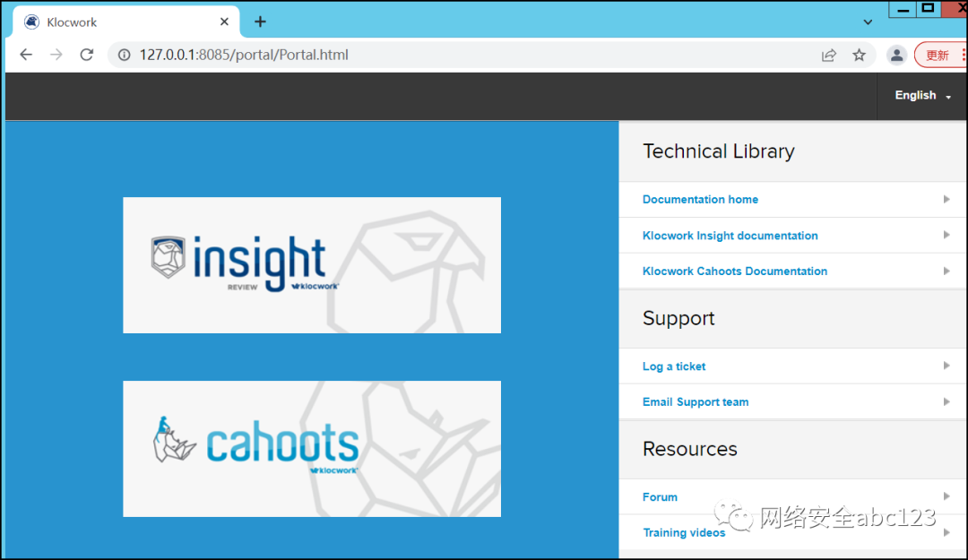Click arrow beside Forum
Image resolution: width=968 pixels, height=560 pixels.
(946, 495)
